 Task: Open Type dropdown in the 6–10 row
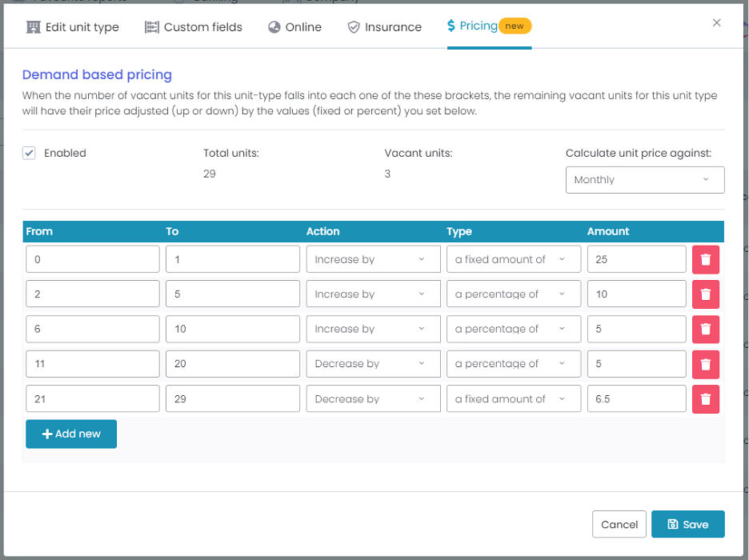tap(514, 329)
